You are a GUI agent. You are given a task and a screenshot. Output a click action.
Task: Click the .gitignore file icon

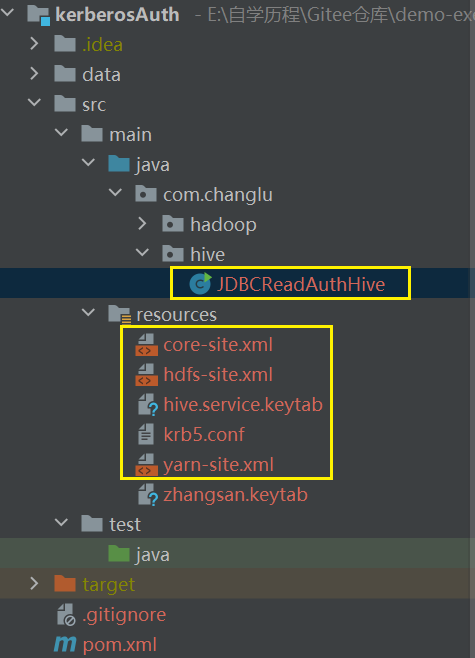coord(66,614)
